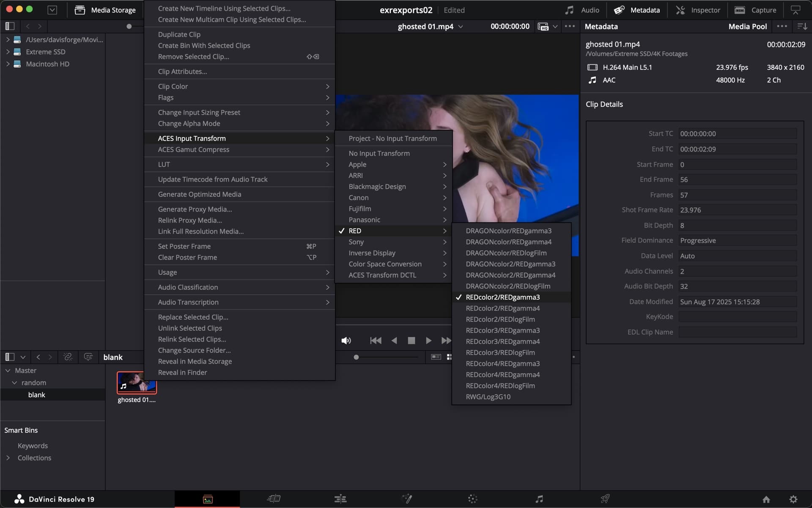This screenshot has height=508, width=812.
Task: Click the EDL Clip Name field
Action: click(x=738, y=332)
